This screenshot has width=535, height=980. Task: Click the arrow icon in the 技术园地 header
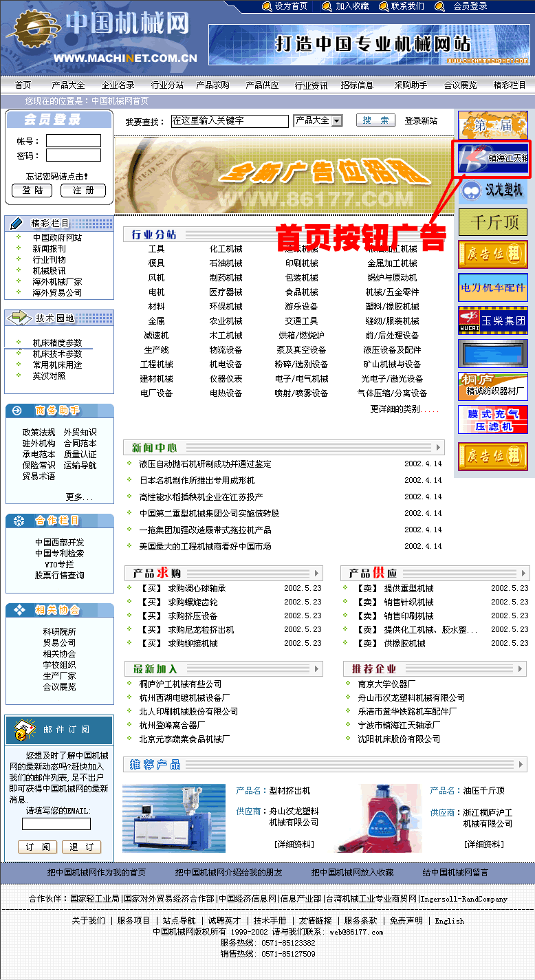[19, 318]
